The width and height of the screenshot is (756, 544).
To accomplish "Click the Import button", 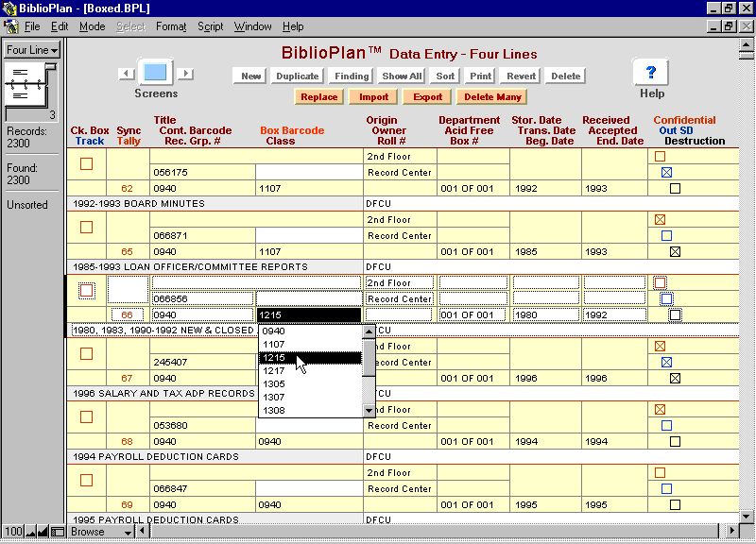I will [x=373, y=97].
